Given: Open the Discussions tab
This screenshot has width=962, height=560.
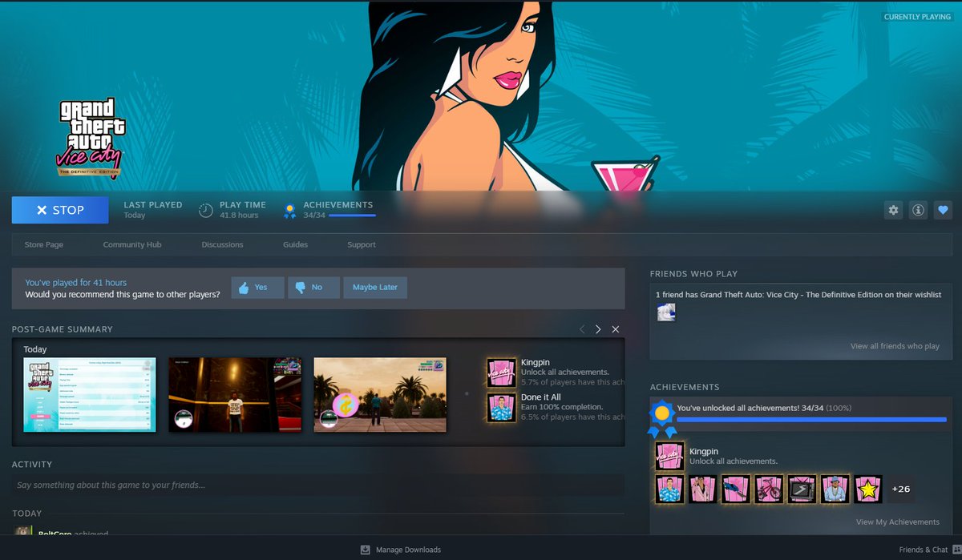Looking at the screenshot, I should pyautogui.click(x=222, y=244).
